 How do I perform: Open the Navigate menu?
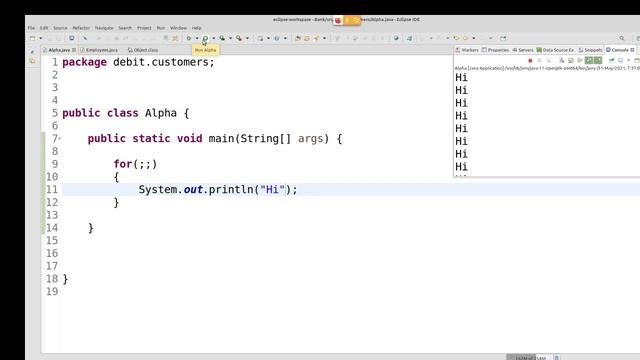[x=104, y=28]
